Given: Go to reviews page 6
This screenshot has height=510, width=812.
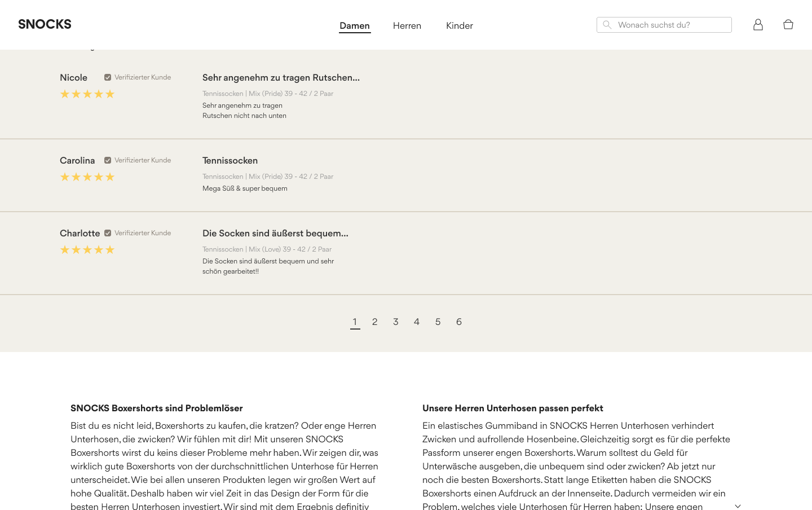Looking at the screenshot, I should 459,322.
